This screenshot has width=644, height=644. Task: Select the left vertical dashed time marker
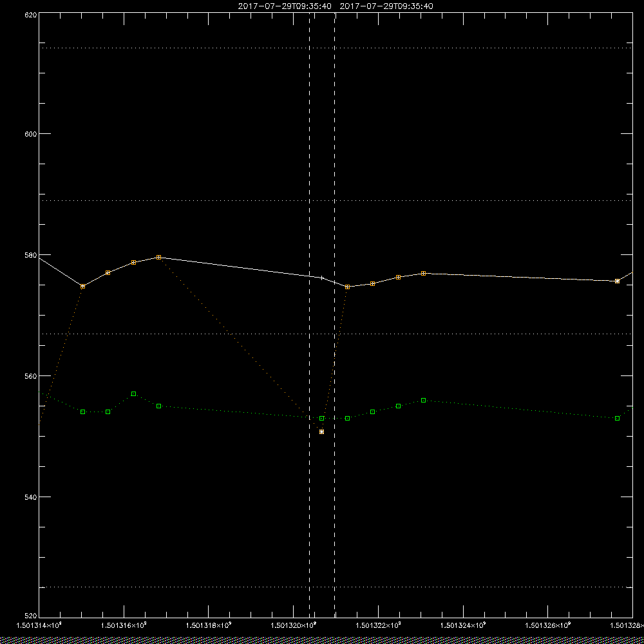(309, 315)
